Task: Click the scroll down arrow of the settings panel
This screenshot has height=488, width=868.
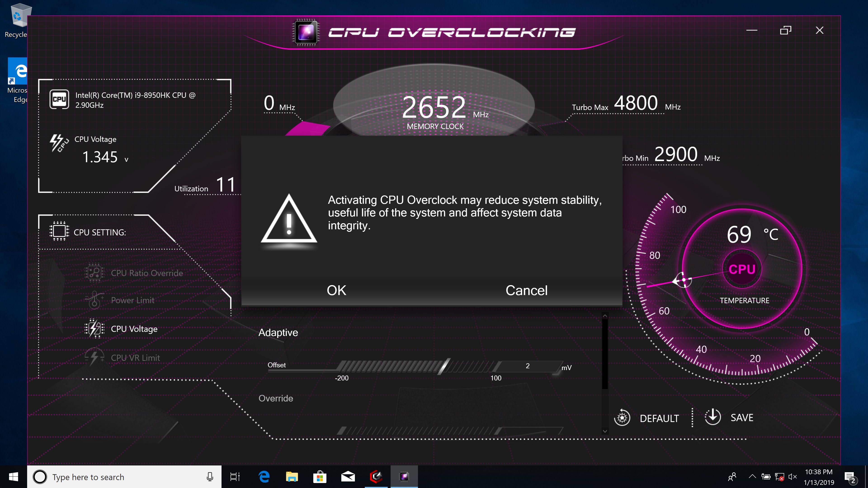Action: point(605,431)
